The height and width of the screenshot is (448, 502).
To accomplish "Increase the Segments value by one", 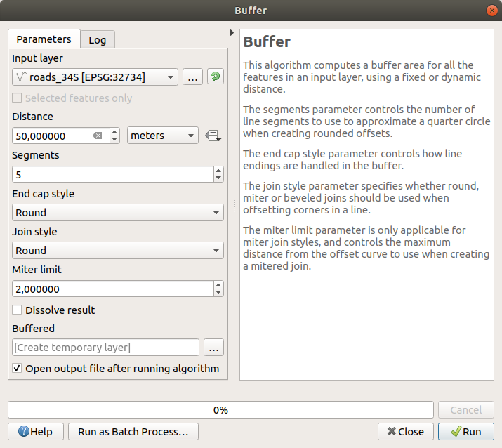I will click(x=218, y=171).
